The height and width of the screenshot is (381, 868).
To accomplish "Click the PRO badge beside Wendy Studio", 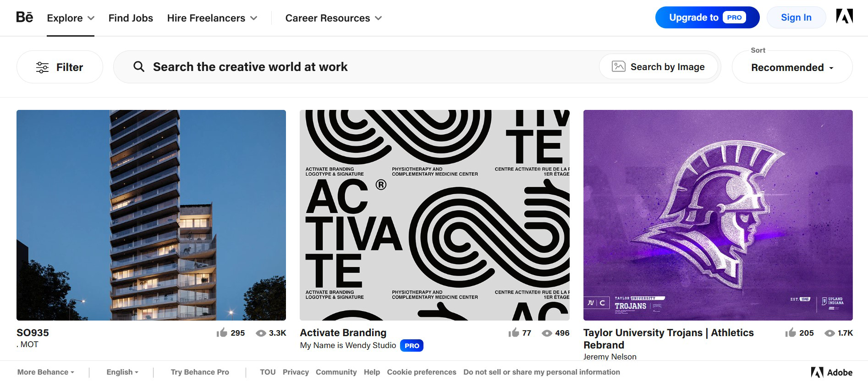I will 412,345.
